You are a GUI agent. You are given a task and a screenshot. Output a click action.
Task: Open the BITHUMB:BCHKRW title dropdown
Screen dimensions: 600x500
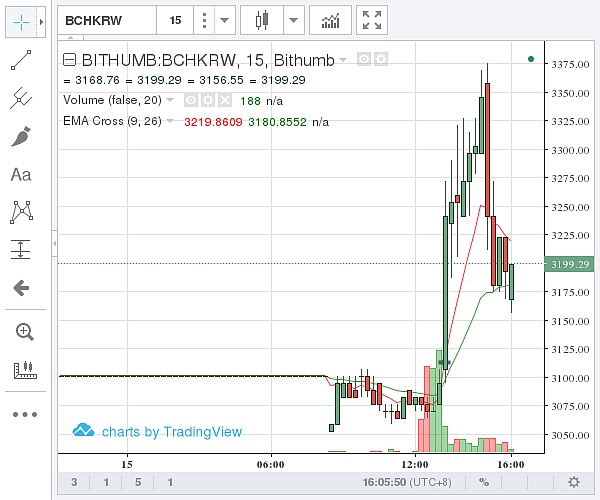(x=343, y=60)
